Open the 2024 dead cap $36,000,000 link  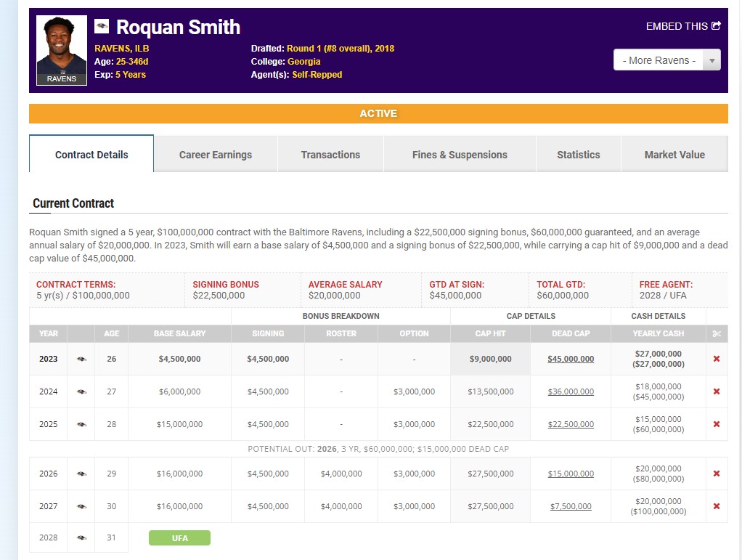click(571, 391)
